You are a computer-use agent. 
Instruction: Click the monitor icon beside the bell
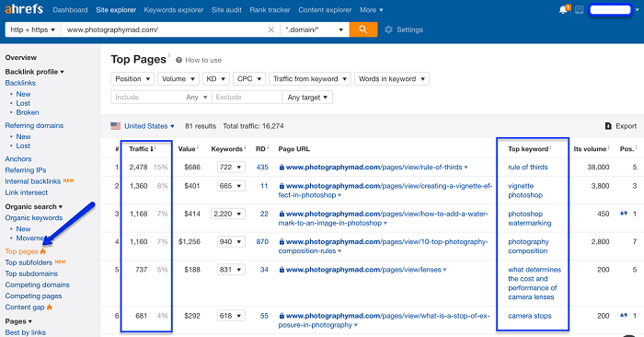coord(579,9)
